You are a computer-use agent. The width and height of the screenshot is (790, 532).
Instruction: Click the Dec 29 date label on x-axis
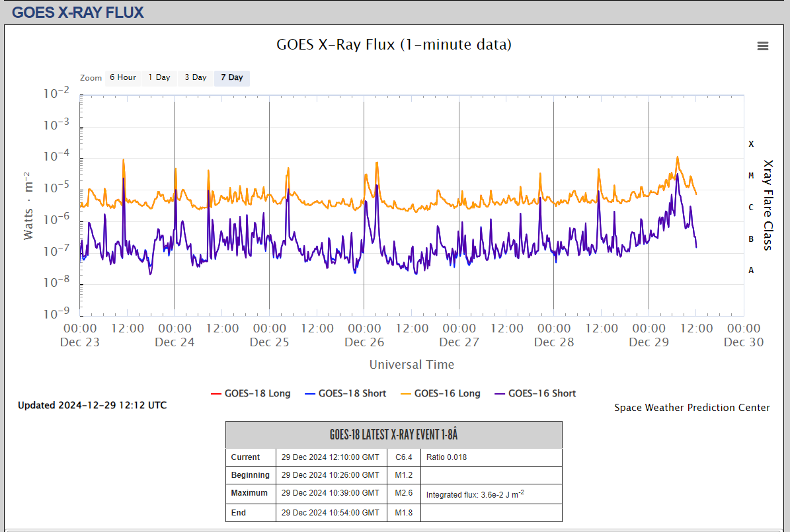click(x=649, y=342)
